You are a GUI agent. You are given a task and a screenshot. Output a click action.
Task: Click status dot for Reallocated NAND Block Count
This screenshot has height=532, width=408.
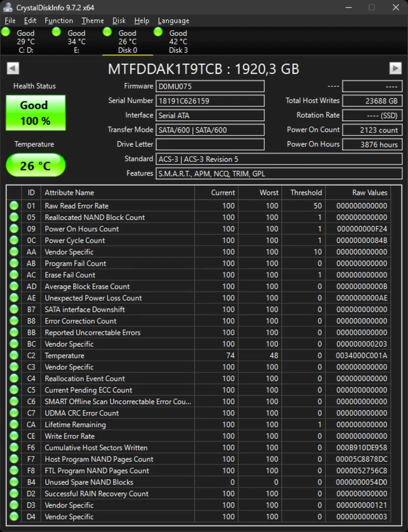point(14,217)
